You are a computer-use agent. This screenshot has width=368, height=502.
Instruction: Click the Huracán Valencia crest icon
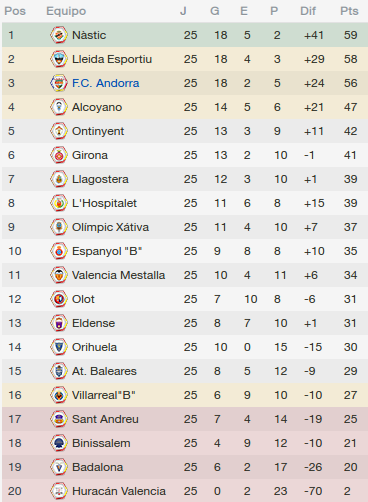click(59, 491)
